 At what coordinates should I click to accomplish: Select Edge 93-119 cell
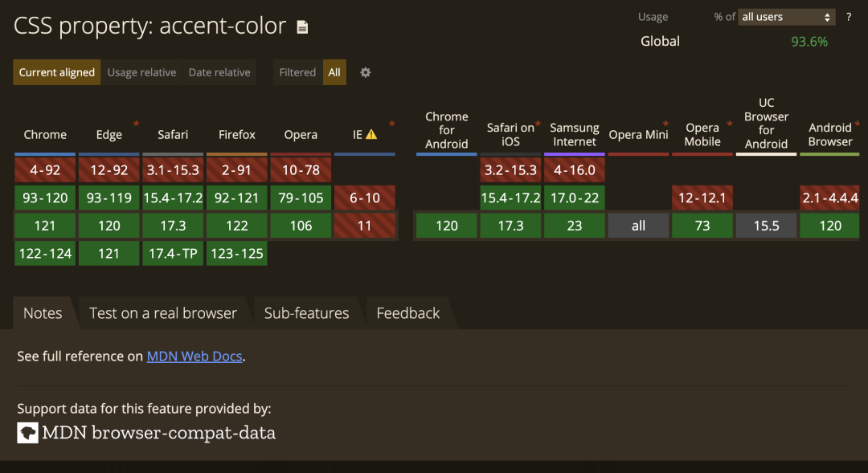(x=109, y=198)
